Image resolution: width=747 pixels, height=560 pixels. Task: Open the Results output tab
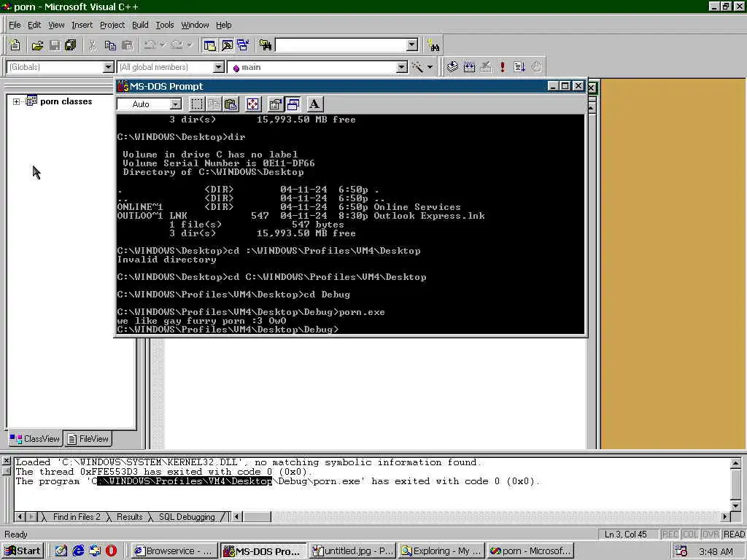tap(130, 517)
